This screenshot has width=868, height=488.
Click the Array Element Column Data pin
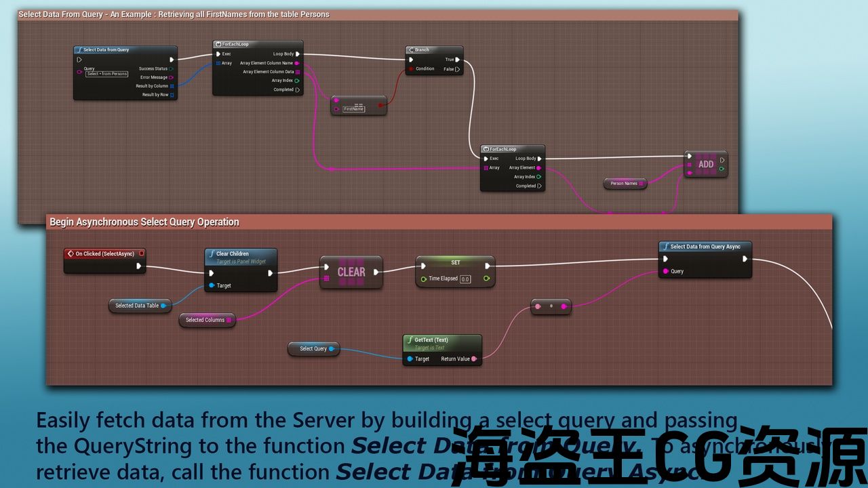click(x=298, y=72)
